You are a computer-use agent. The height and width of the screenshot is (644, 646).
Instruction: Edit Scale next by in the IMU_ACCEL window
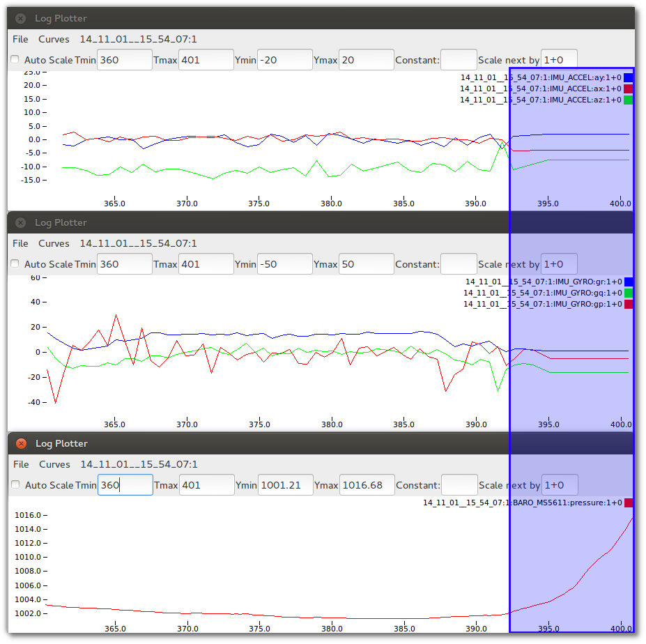coord(559,60)
